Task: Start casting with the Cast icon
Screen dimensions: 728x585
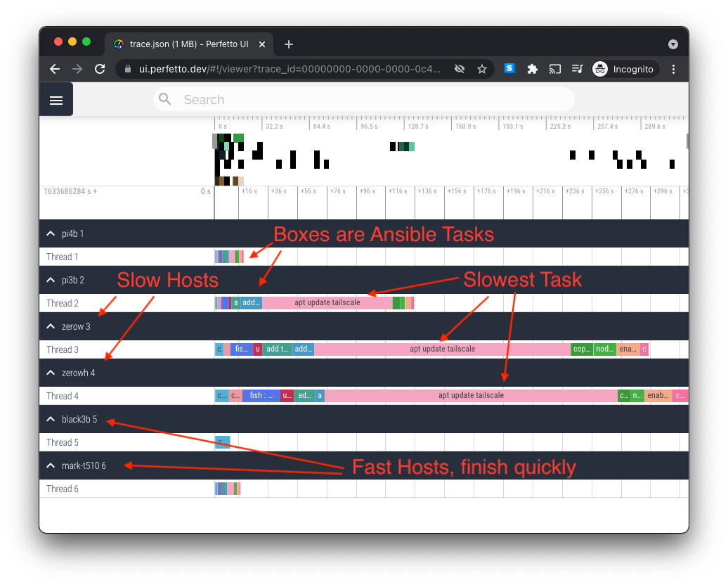Action: [x=554, y=69]
